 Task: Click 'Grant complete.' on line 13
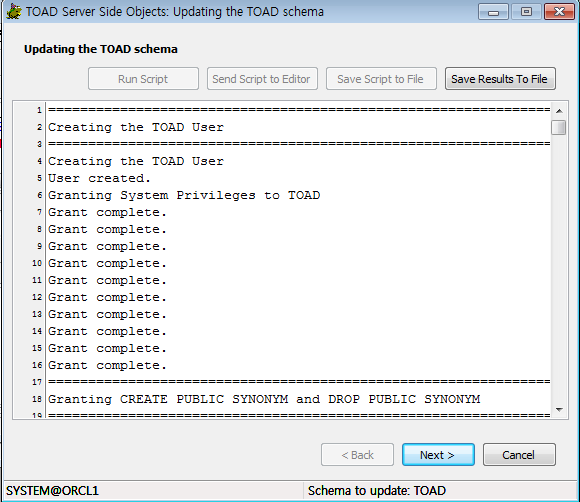[107, 314]
